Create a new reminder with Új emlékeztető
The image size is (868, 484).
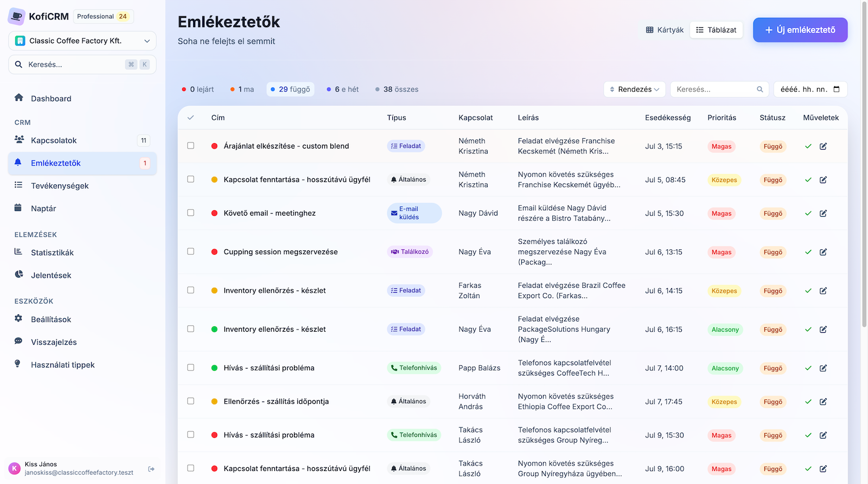800,30
